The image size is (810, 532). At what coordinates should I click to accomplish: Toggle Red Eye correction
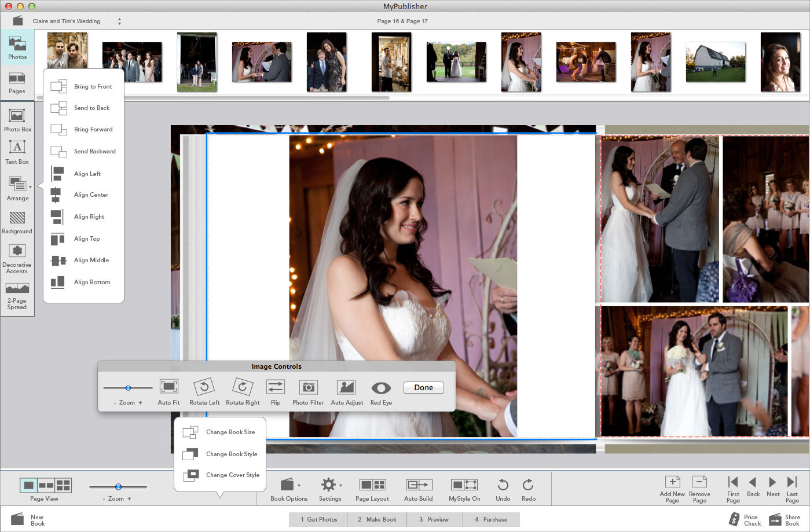(x=381, y=392)
